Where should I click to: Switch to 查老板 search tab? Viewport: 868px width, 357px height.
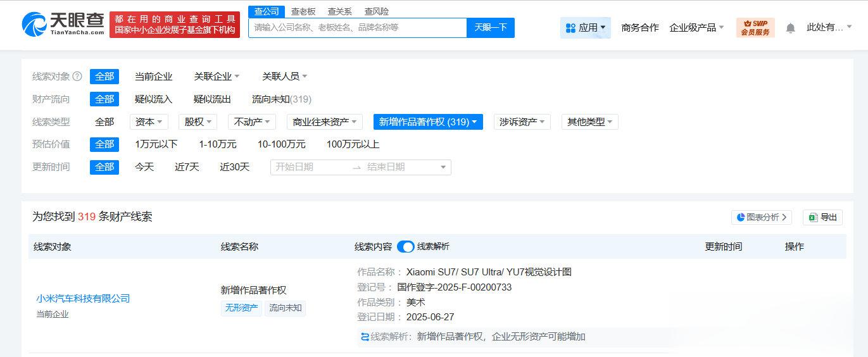(303, 11)
